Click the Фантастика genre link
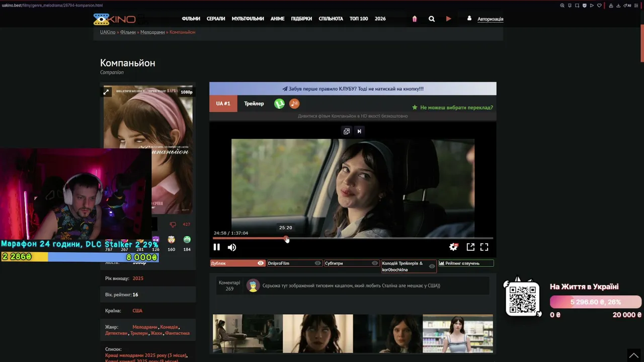Screen dimensions: 644x362 pos(177,333)
